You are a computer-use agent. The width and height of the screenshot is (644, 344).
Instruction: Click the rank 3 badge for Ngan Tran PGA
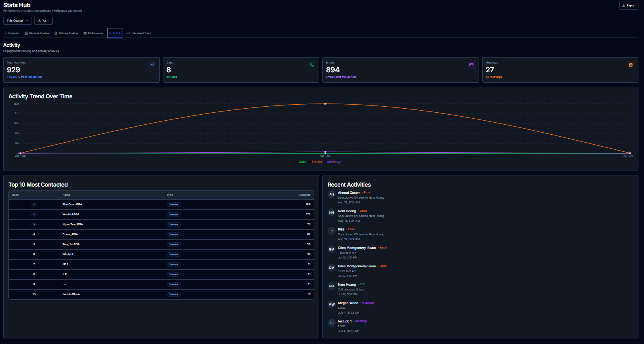coord(34,225)
